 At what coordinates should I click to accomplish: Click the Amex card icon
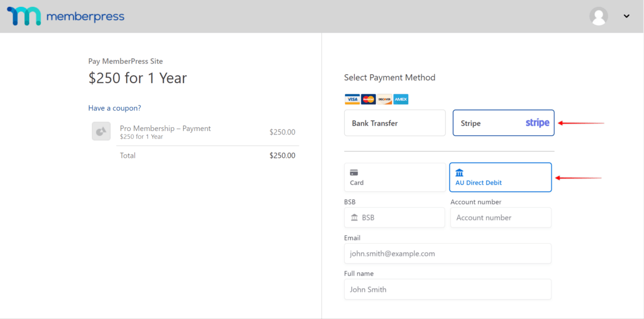pos(401,100)
